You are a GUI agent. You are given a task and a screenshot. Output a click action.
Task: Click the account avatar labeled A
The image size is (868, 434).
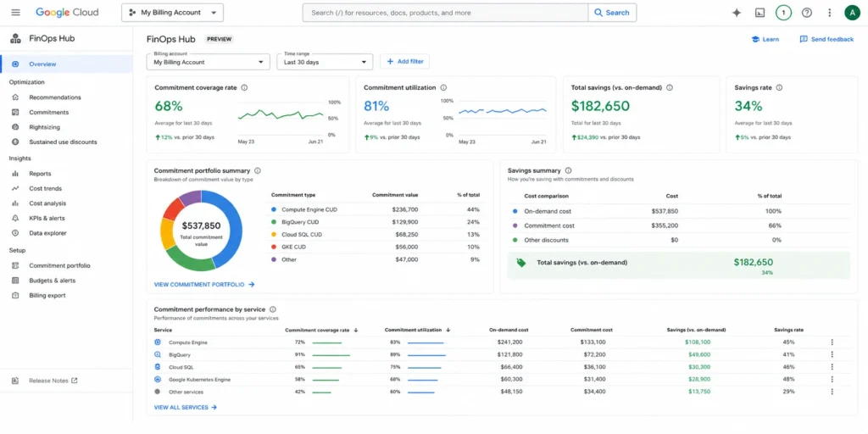click(852, 13)
